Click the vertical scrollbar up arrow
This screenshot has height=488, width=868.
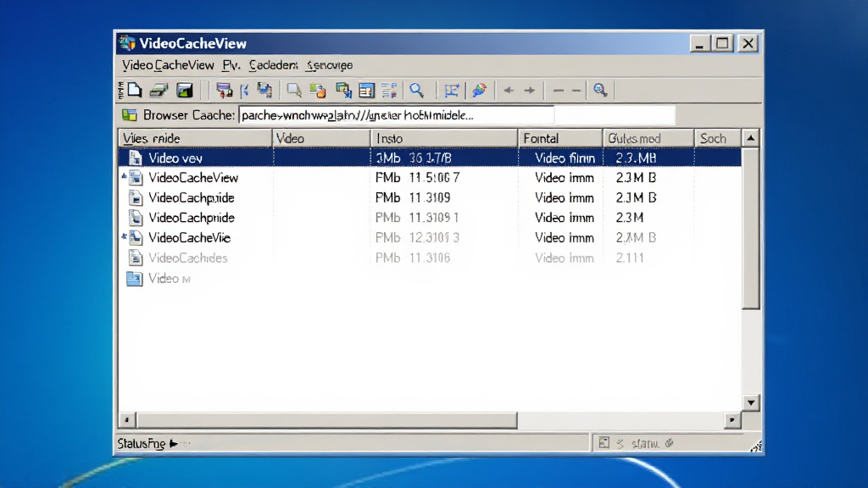click(751, 138)
